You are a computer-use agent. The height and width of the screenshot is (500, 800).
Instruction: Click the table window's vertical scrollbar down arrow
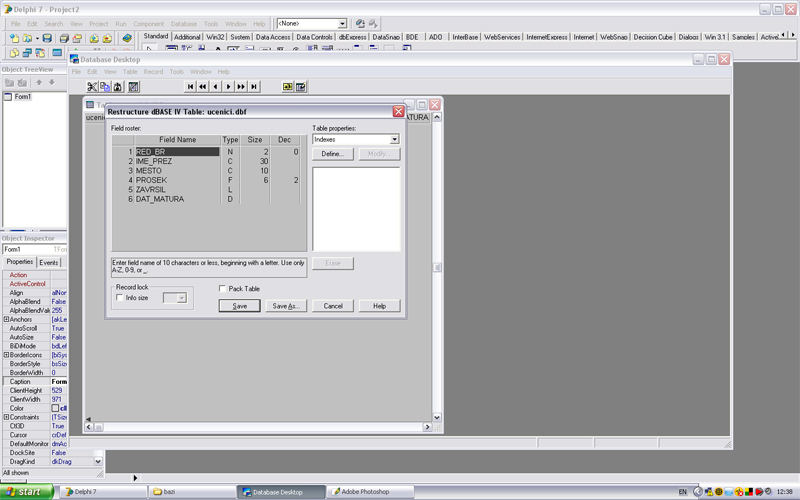[x=437, y=417]
